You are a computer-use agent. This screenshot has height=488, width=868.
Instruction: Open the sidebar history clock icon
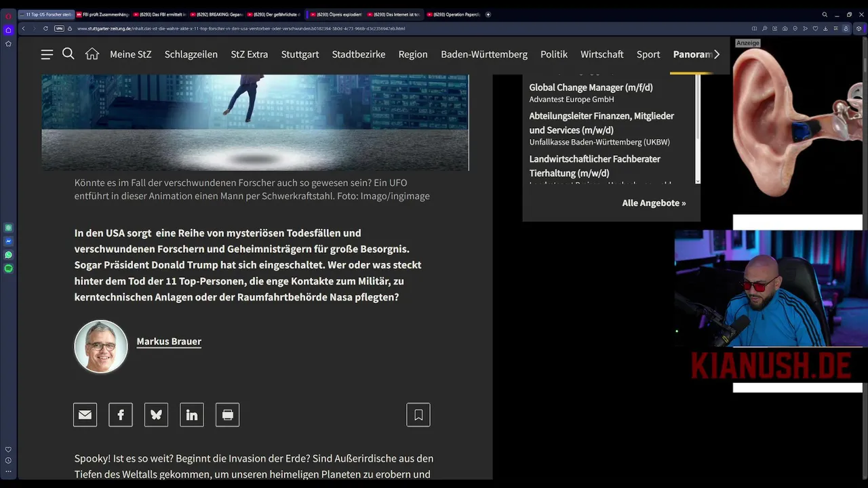click(x=8, y=461)
